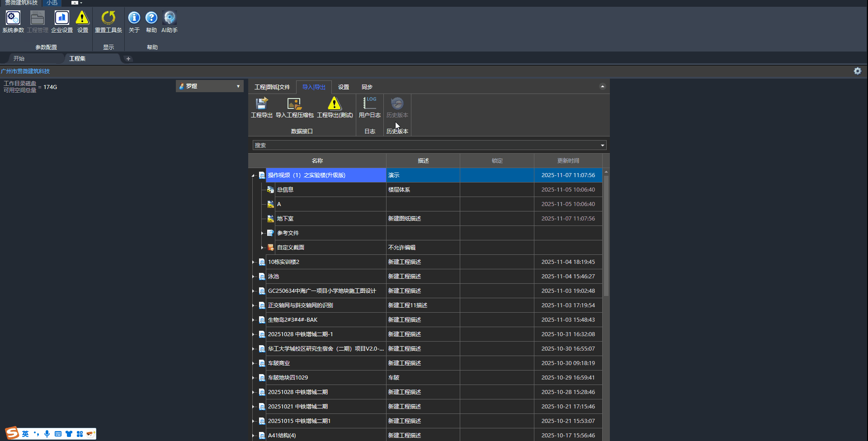Image resolution: width=868 pixels, height=441 pixels.
Task: Click the 重置工具条 reset toolbar icon
Action: (108, 19)
